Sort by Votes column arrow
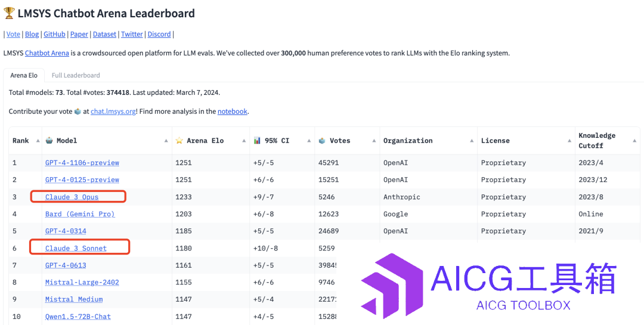 (374, 141)
